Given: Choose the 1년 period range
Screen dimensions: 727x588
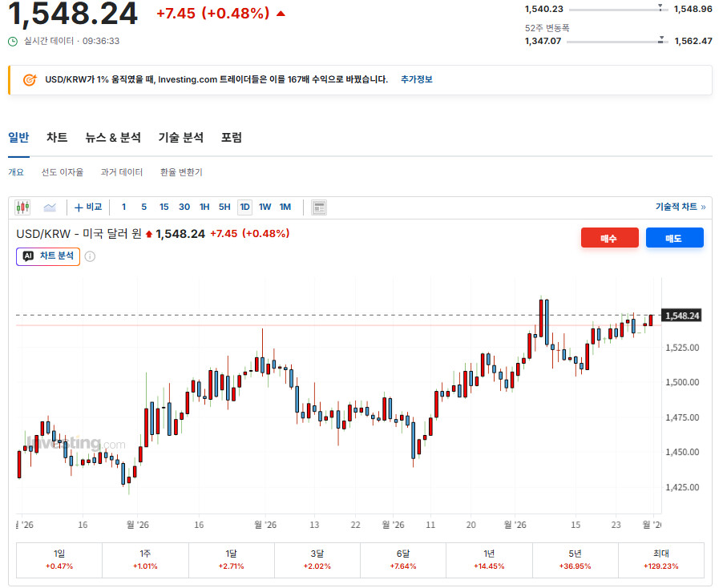Looking at the screenshot, I should pyautogui.click(x=489, y=560).
